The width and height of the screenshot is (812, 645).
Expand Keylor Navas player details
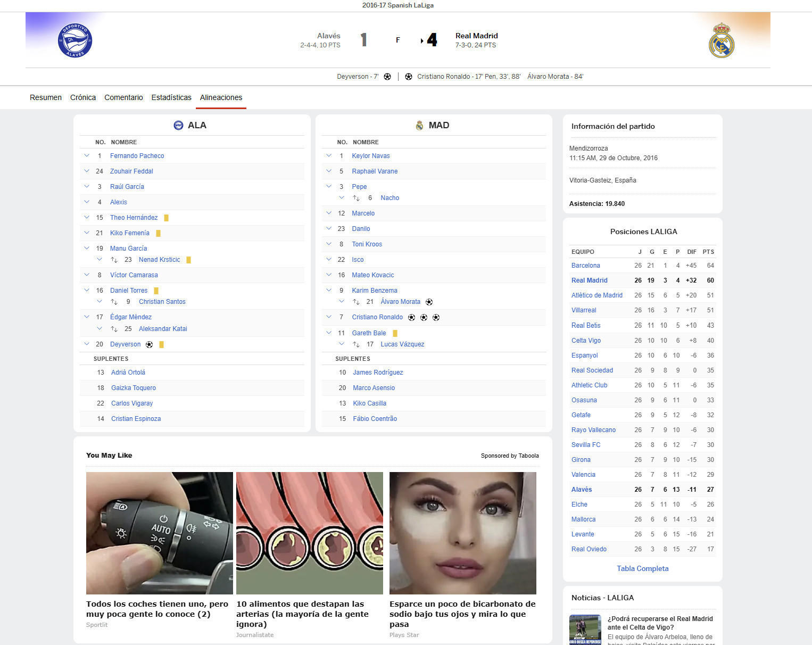click(329, 156)
